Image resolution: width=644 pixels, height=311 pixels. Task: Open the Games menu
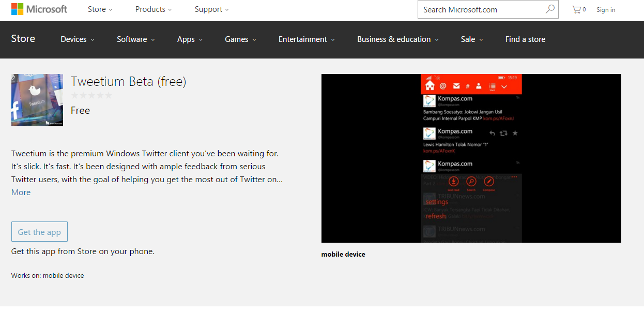click(240, 39)
